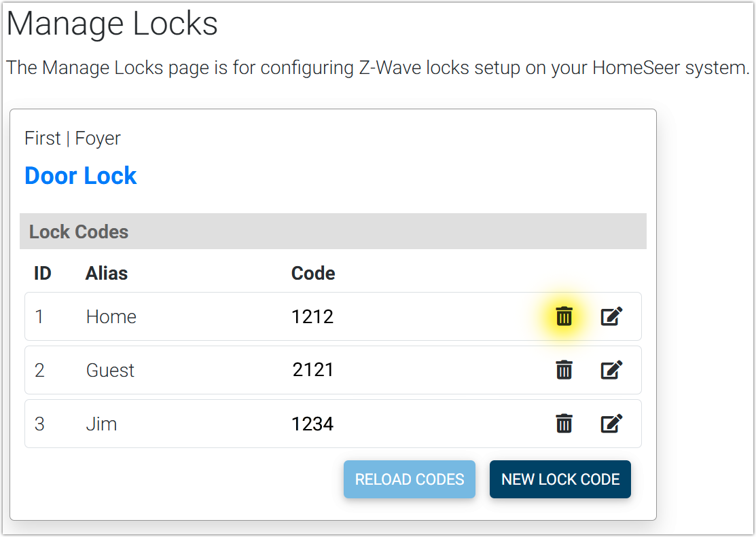756x537 pixels.
Task: Click the ID column header
Action: 43,274
